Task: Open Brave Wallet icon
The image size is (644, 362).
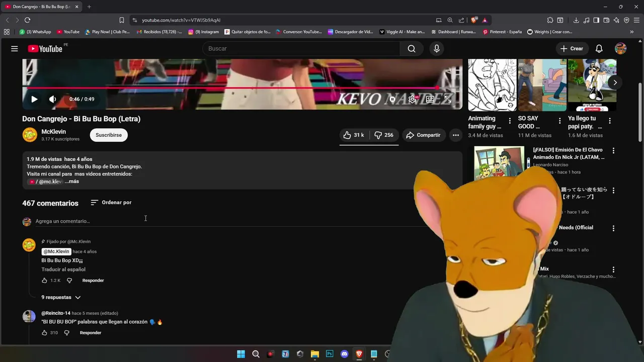Action: point(606,20)
